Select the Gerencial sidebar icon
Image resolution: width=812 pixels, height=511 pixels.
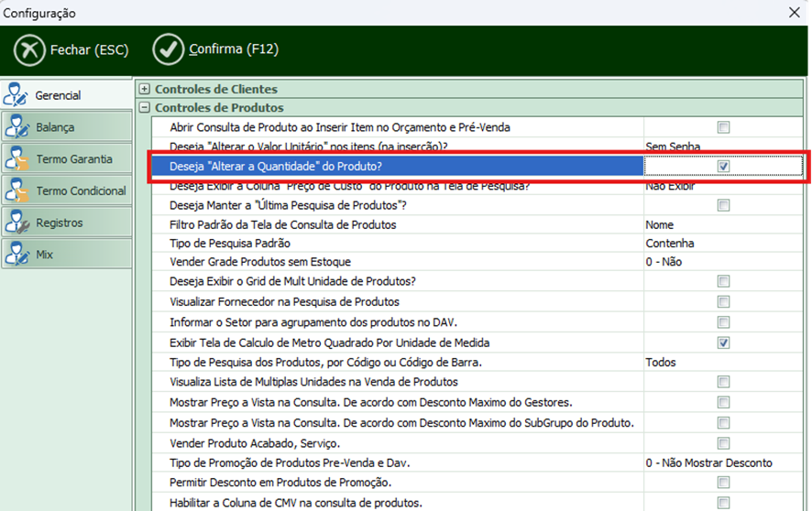16,94
